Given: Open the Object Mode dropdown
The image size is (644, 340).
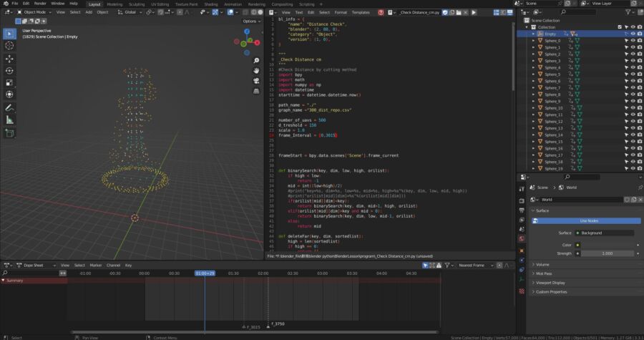Looking at the screenshot, I should (x=34, y=12).
